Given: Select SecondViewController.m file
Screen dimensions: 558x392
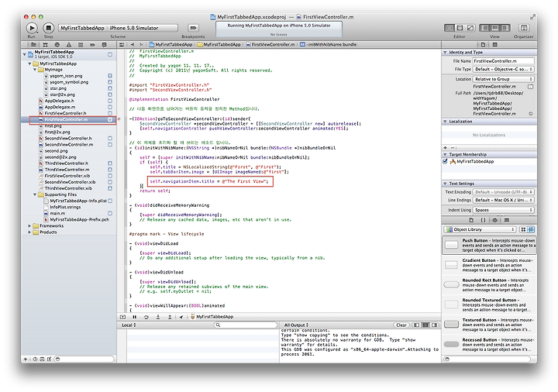Looking at the screenshot, I should click(69, 144).
